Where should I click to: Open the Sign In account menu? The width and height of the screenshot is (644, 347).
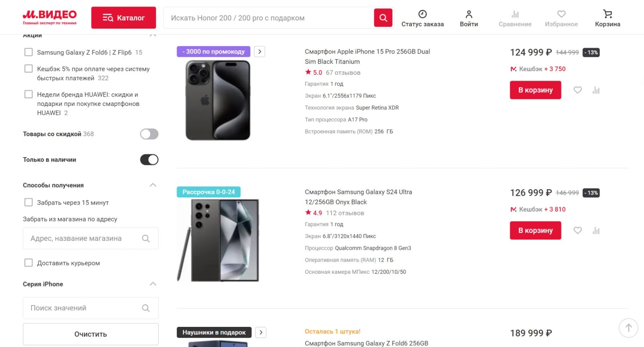pyautogui.click(x=469, y=18)
